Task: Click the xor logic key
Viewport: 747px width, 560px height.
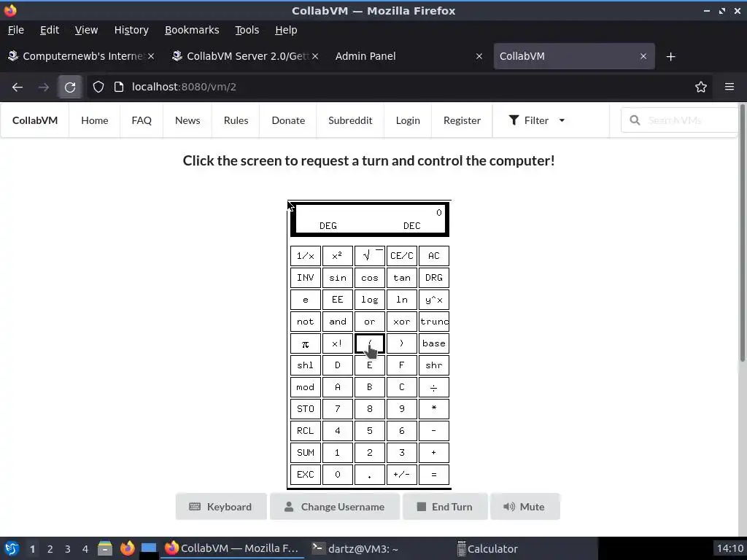Action: 402,322
